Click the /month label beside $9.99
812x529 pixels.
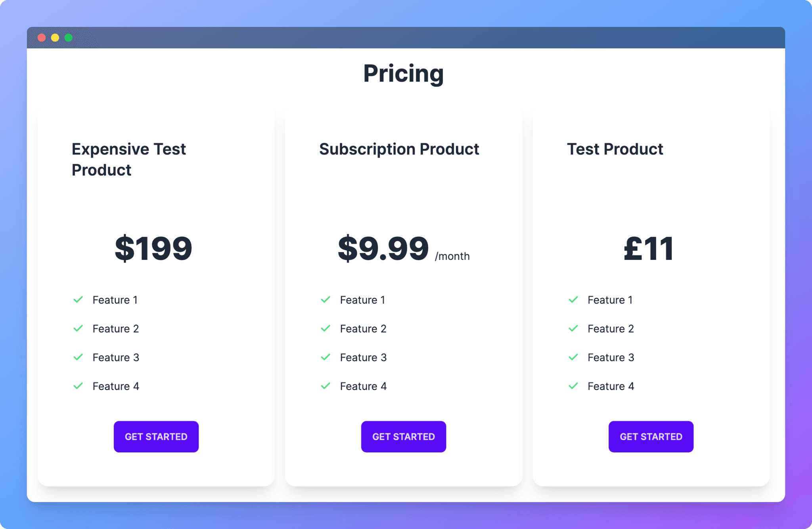pyautogui.click(x=452, y=256)
